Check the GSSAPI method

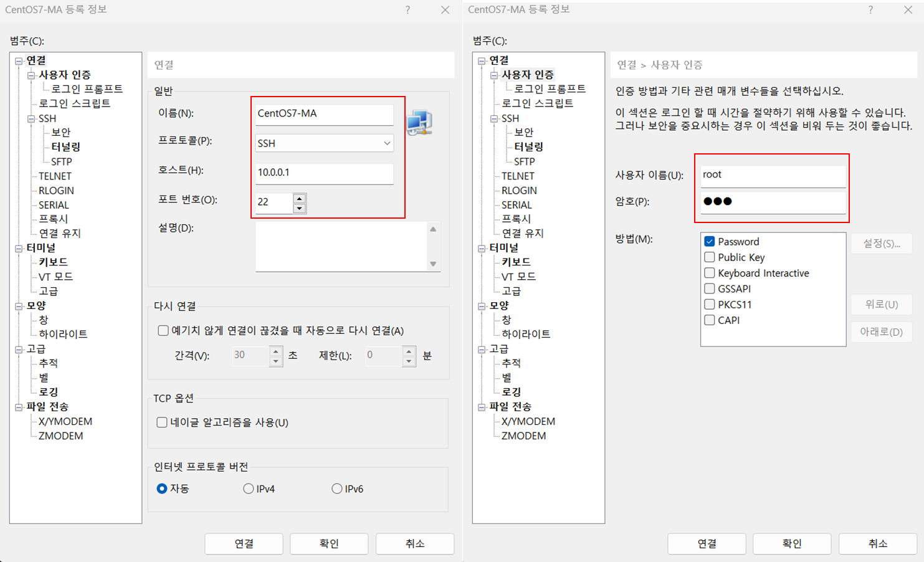(x=710, y=288)
